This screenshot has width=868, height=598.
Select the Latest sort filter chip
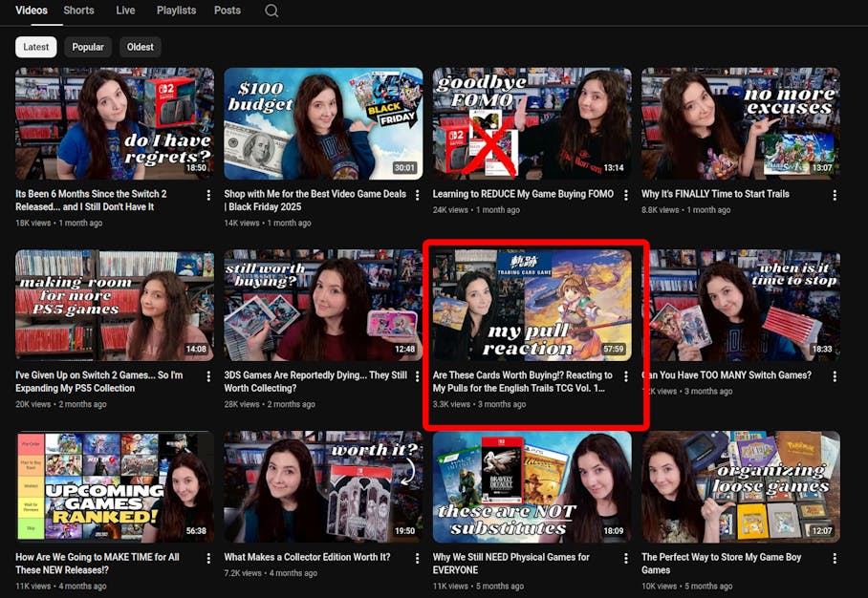[36, 47]
